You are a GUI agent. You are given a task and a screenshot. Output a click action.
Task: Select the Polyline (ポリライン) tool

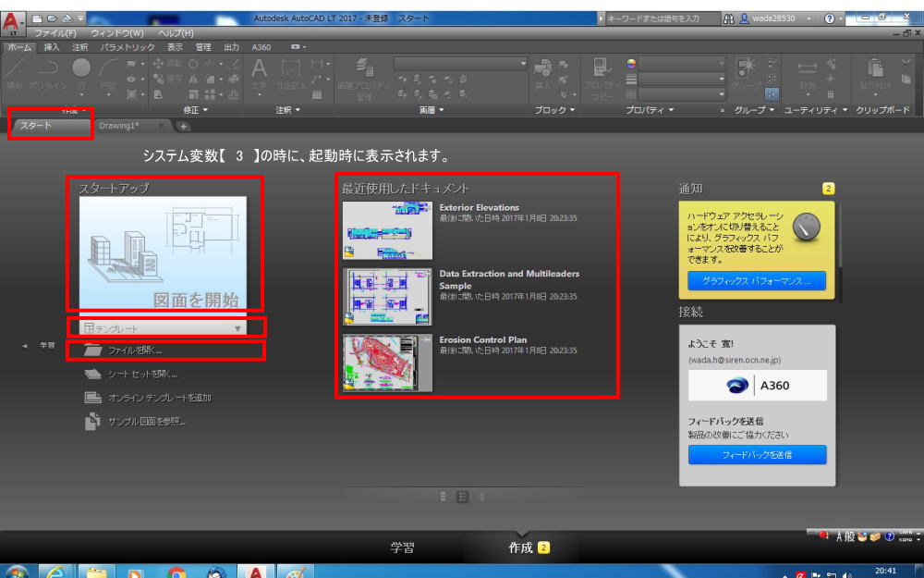[x=48, y=72]
